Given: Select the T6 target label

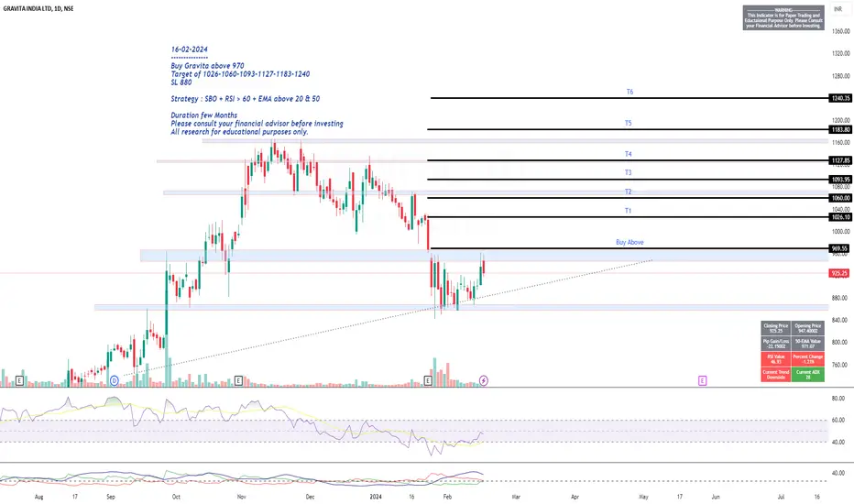Looking at the screenshot, I should 630,92.
